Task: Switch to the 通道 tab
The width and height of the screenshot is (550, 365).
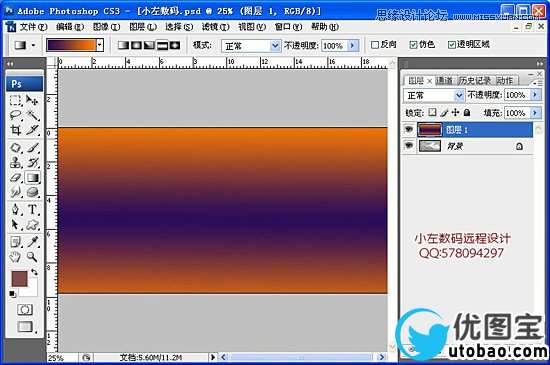Action: 444,81
